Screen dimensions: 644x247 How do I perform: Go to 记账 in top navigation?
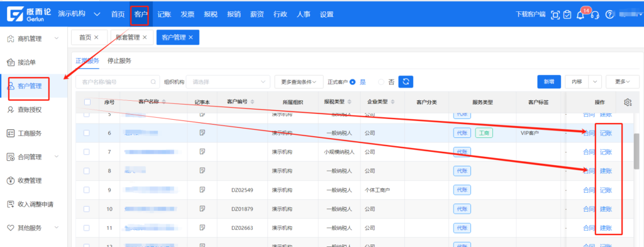coord(164,14)
